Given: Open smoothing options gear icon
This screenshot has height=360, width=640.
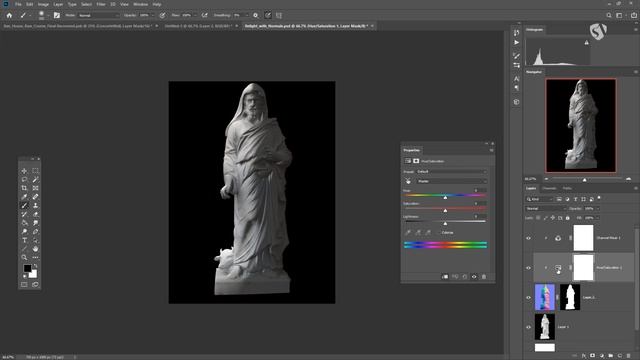Looking at the screenshot, I should [x=256, y=15].
